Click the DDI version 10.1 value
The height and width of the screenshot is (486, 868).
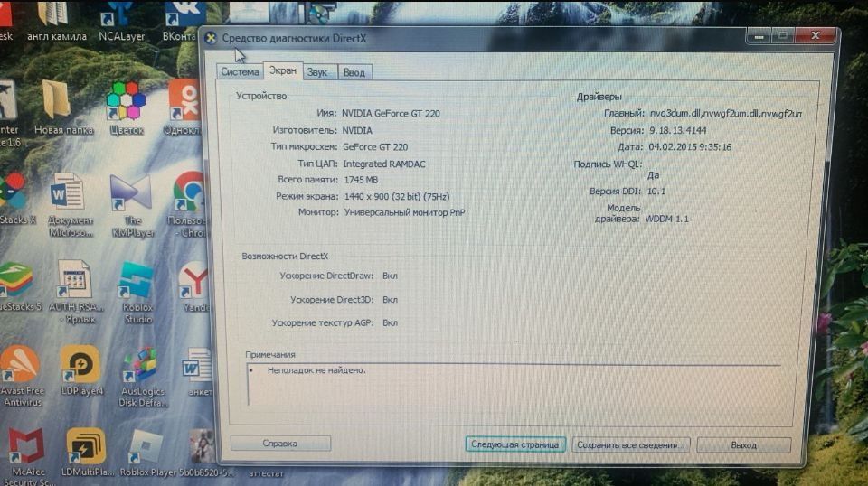pyautogui.click(x=656, y=192)
